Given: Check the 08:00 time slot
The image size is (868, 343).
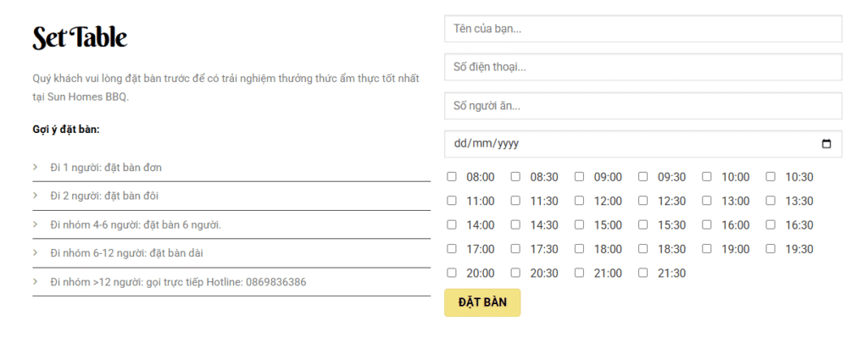Looking at the screenshot, I should click(x=452, y=177).
